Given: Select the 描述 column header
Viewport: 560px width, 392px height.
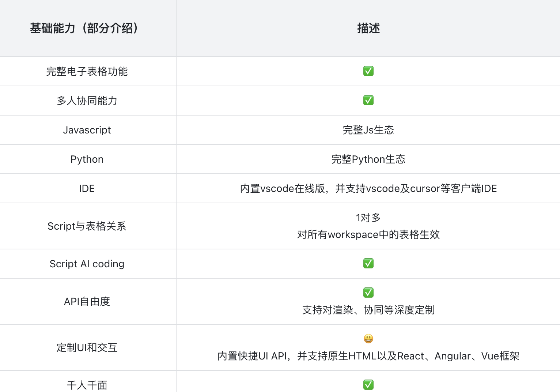Looking at the screenshot, I should coord(368,28).
